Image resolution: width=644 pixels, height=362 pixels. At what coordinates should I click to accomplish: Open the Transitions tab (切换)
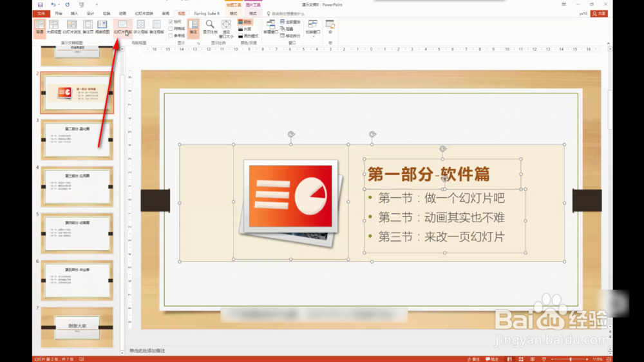[106, 14]
